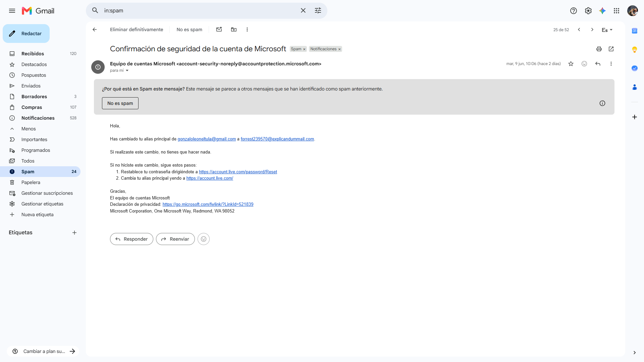Open the Help question mark icon
The height and width of the screenshot is (362, 644).
(x=574, y=11)
